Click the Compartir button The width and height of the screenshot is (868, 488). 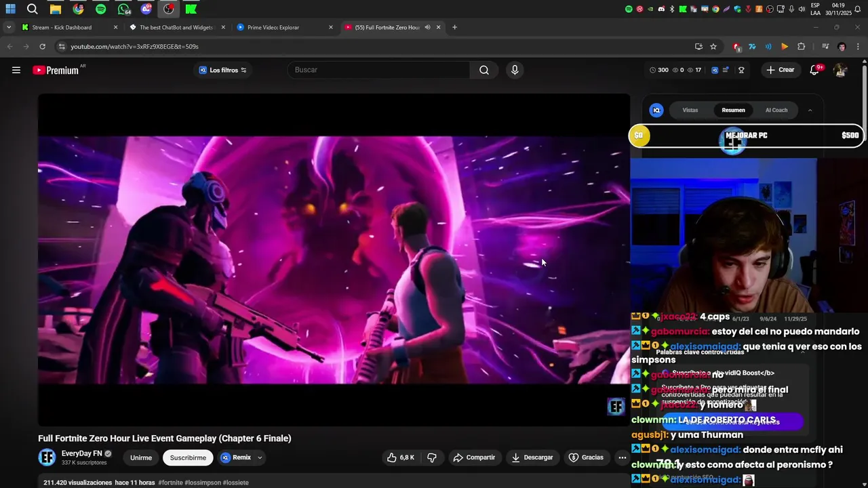click(474, 457)
